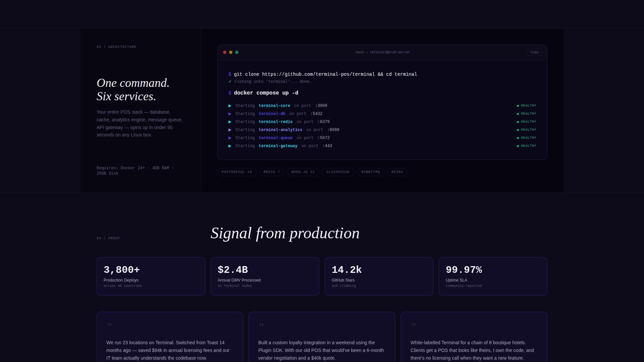Click the Copy button in the terminal
Screen dimensions: 644x362
(534, 52)
